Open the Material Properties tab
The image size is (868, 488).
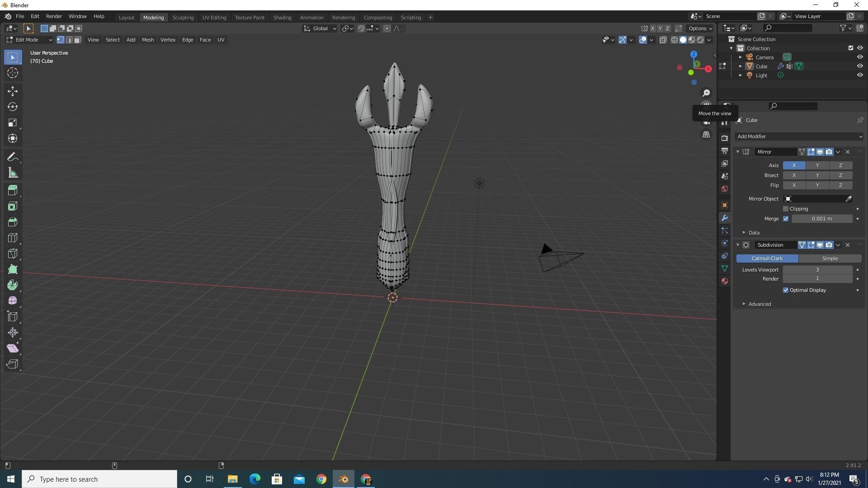(725, 281)
